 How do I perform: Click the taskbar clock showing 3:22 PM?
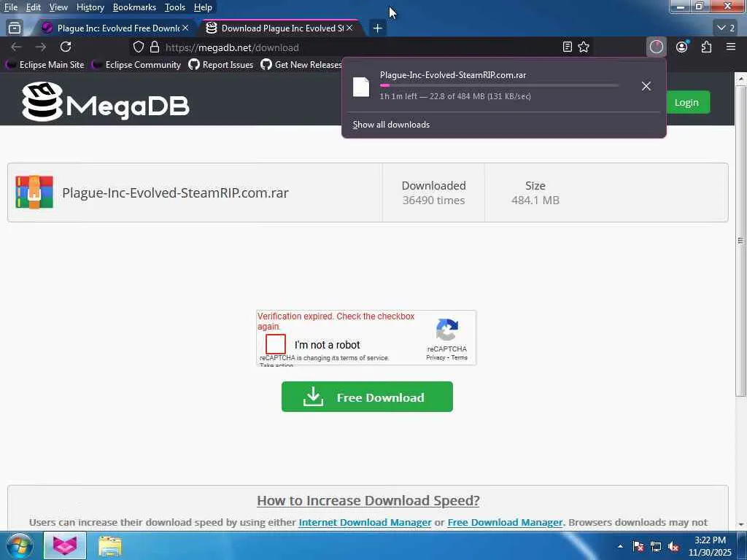point(710,546)
